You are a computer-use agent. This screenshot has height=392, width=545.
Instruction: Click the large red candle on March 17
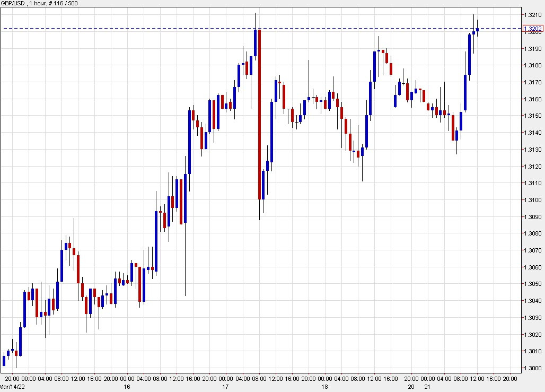259,115
